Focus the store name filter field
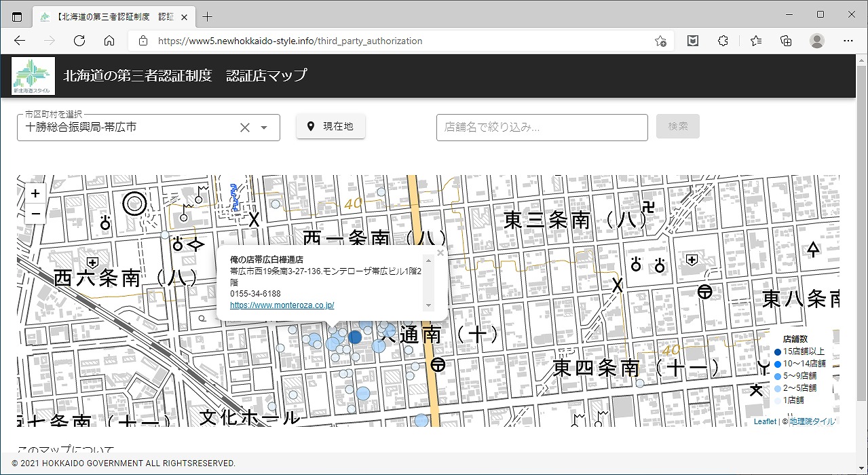Image resolution: width=868 pixels, height=475 pixels. [x=542, y=127]
